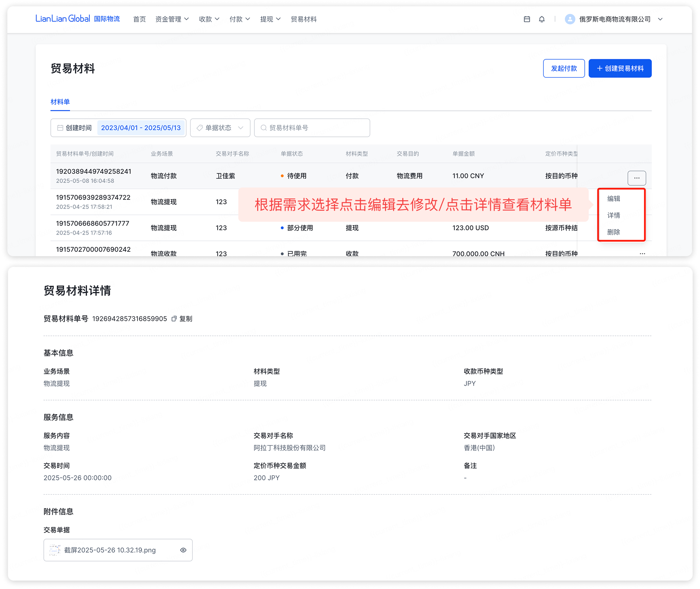Click the attachment file thumbnail icon

(x=55, y=550)
